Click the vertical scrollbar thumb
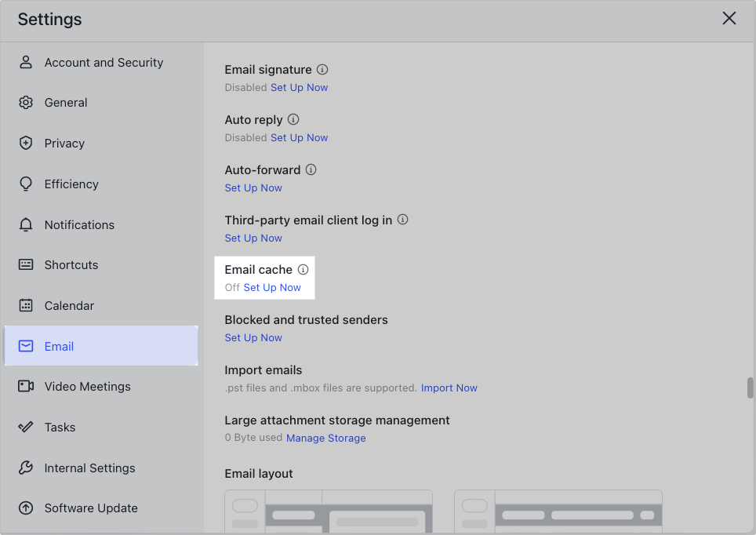Screen dimensions: 756x535 pyautogui.click(x=750, y=388)
